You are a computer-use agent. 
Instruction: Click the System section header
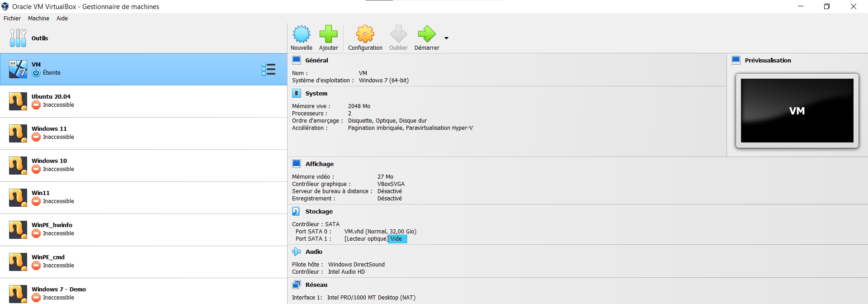pyautogui.click(x=316, y=94)
